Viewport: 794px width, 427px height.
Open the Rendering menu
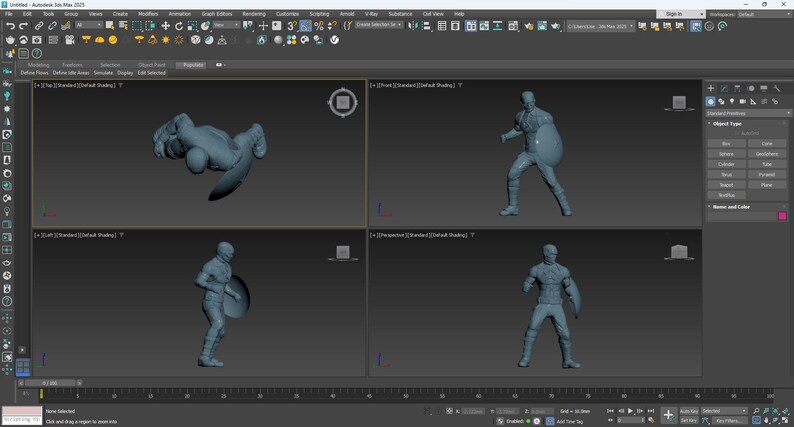click(x=254, y=14)
